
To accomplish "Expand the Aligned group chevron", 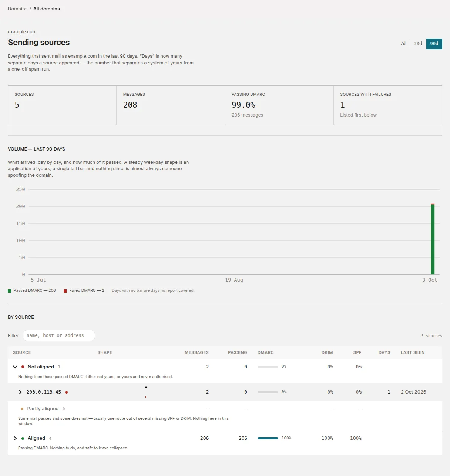I will 15,438.
